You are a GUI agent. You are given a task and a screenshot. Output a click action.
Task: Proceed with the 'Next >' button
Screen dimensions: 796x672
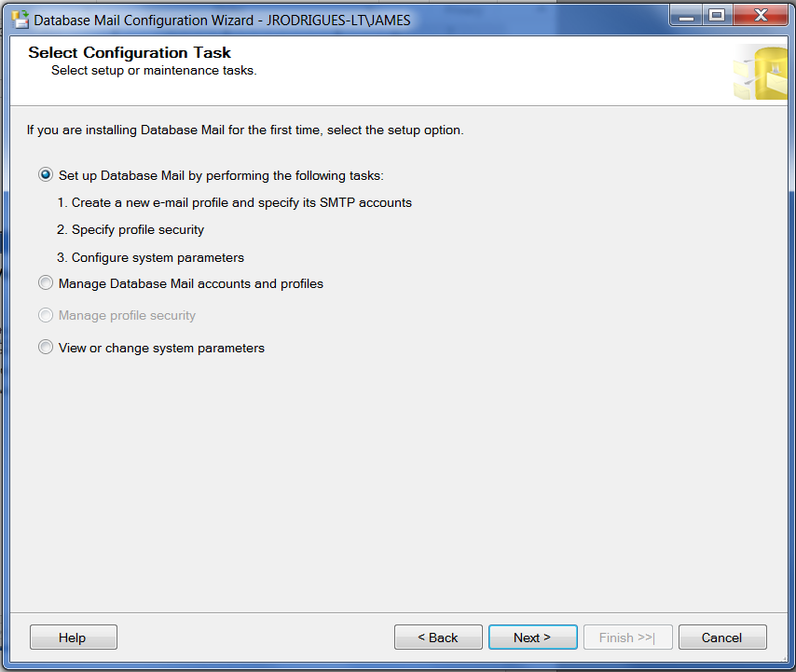tap(532, 638)
